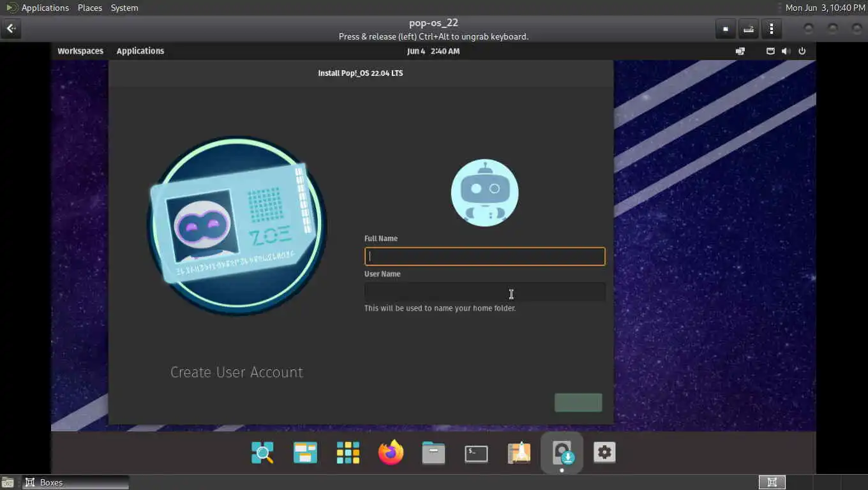
Task: Select the Pop!_OS installer dock icon
Action: [x=562, y=452]
